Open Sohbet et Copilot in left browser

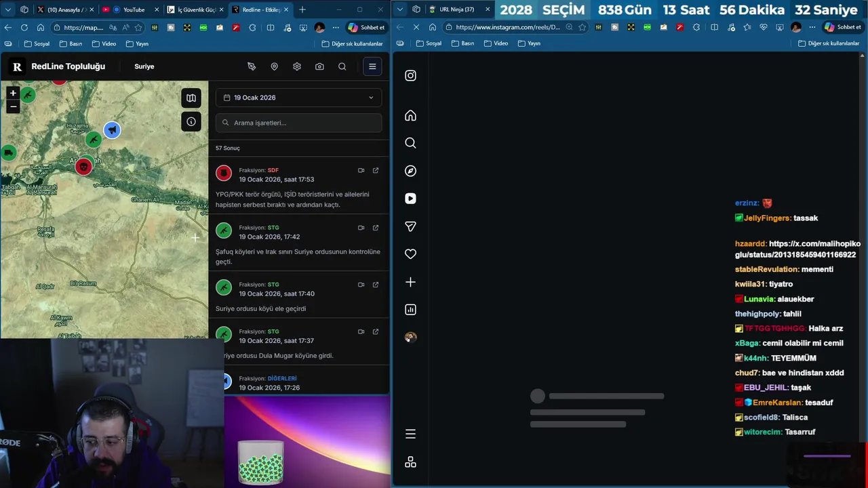coord(366,27)
